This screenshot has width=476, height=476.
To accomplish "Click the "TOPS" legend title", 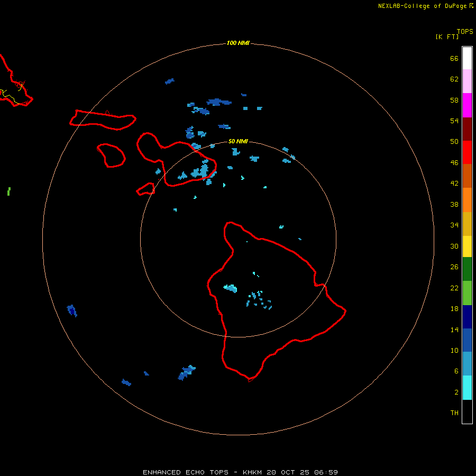I will click(x=465, y=32).
